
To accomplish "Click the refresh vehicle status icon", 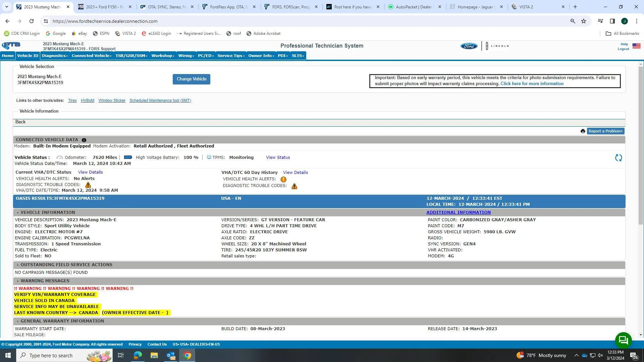I will (619, 158).
